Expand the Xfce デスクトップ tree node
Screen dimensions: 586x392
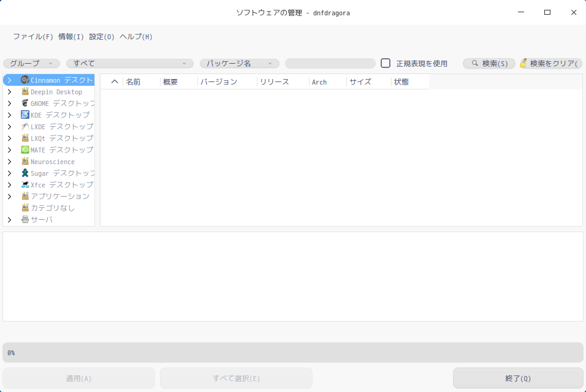(x=10, y=185)
